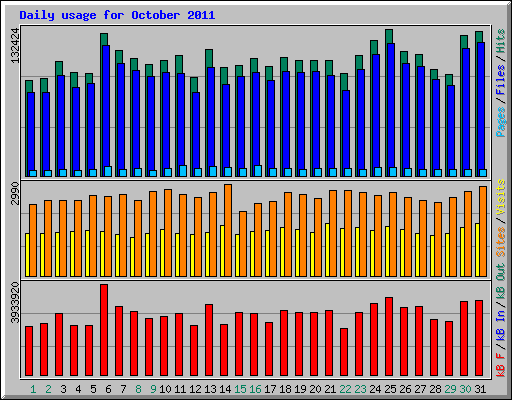512x400 pixels.
Task: Click day label 30 on the x-axis
Action: tap(465, 389)
